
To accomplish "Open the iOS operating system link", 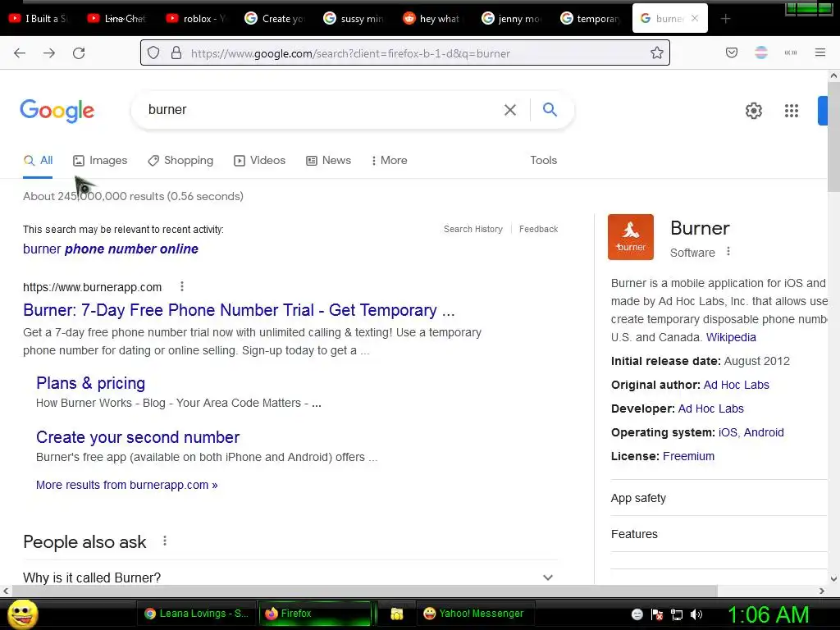I will click(728, 432).
